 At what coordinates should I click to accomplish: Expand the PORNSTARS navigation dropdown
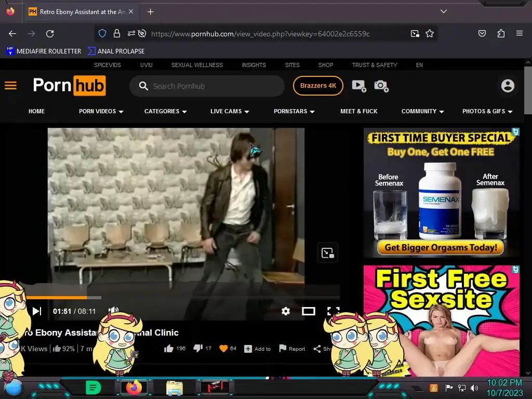294,111
